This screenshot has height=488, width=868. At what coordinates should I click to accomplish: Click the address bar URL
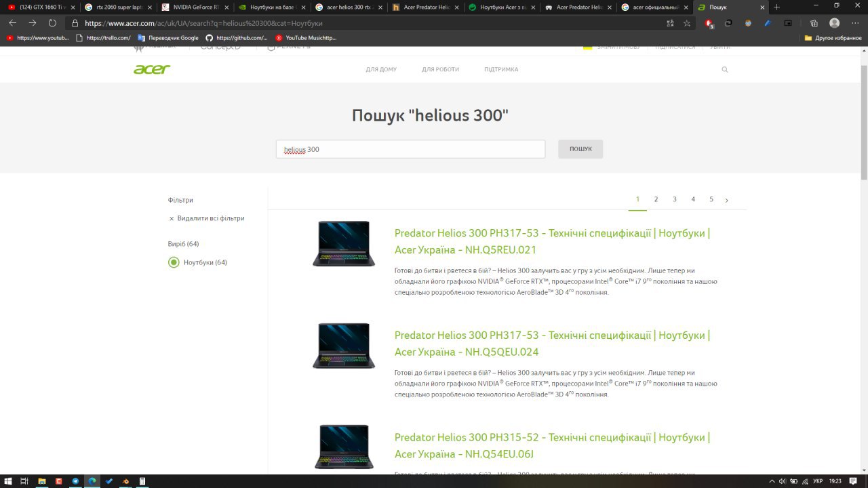[203, 23]
